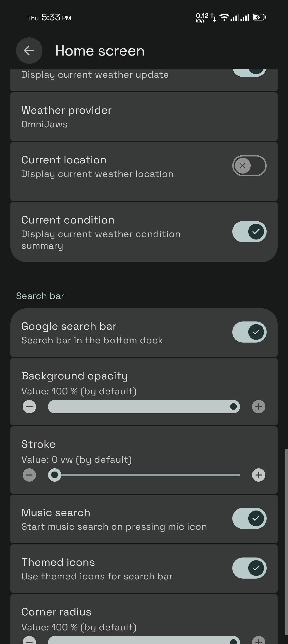Screen dimensions: 288x644
Task: Tap the Corner radius setting label
Action: coord(56,612)
